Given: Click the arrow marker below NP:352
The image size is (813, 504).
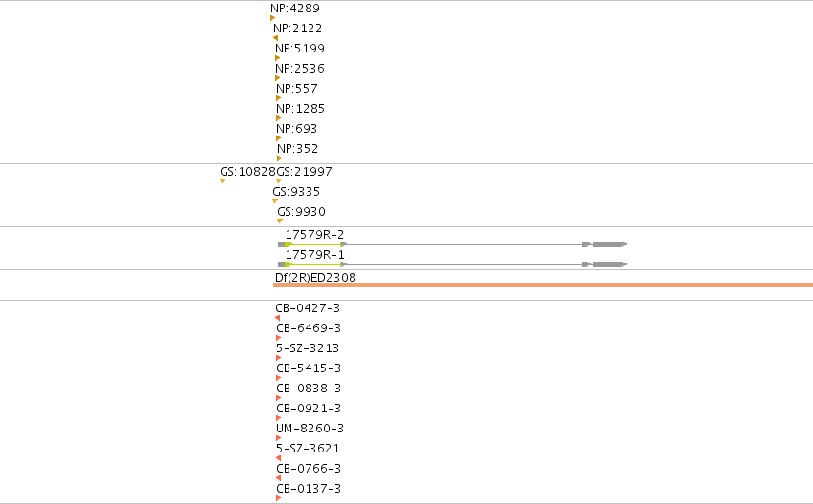Looking at the screenshot, I should [279, 158].
